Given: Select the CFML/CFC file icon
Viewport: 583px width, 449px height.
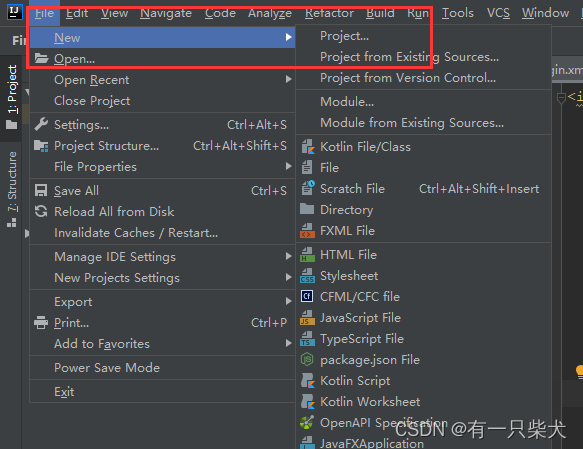Looking at the screenshot, I should tap(307, 297).
